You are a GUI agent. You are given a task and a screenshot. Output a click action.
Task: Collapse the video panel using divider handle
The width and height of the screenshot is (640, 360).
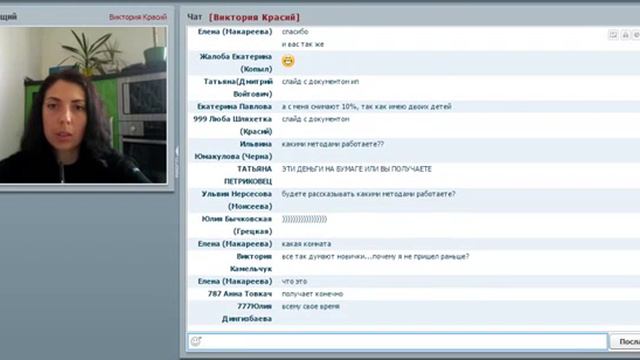pyautogui.click(x=177, y=161)
